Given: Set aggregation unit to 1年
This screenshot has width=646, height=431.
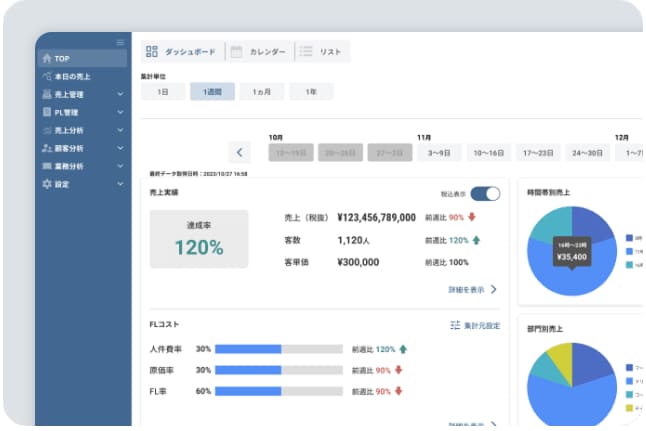Looking at the screenshot, I should [x=311, y=91].
